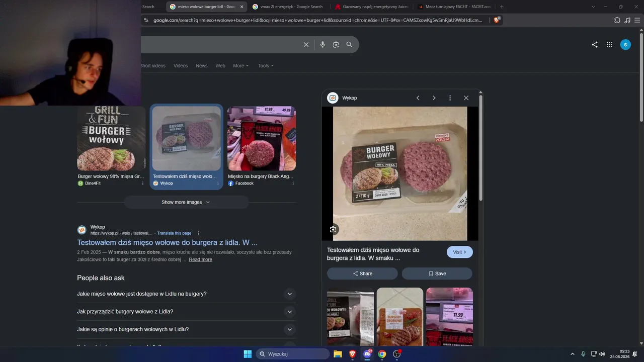Open the volume icon in system tray

click(602, 354)
